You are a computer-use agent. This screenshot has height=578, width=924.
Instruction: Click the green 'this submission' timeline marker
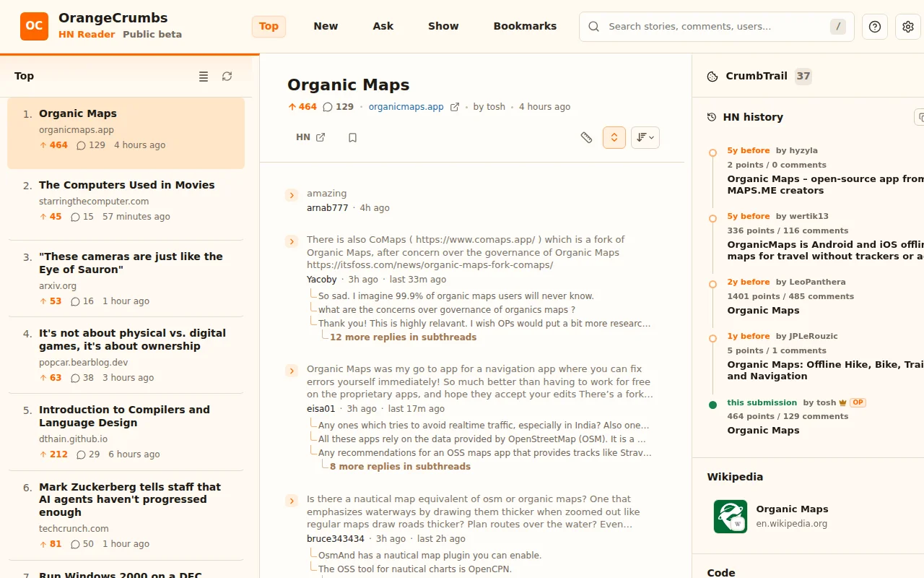click(x=713, y=405)
